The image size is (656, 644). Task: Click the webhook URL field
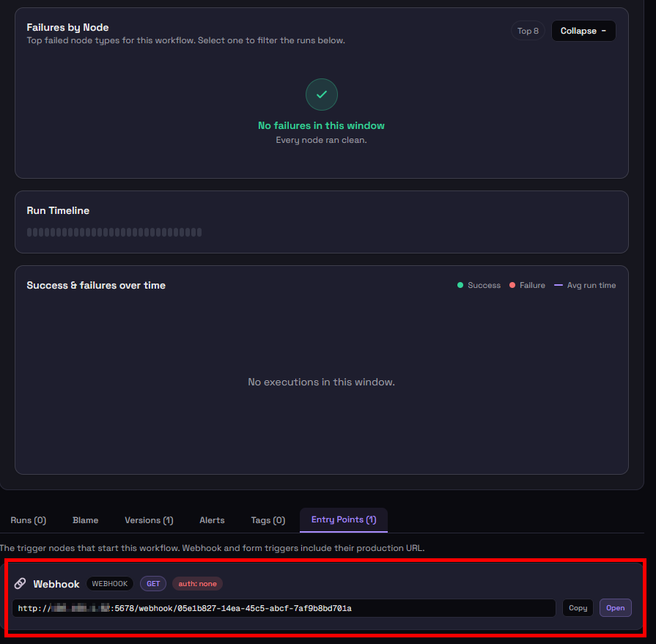(284, 608)
